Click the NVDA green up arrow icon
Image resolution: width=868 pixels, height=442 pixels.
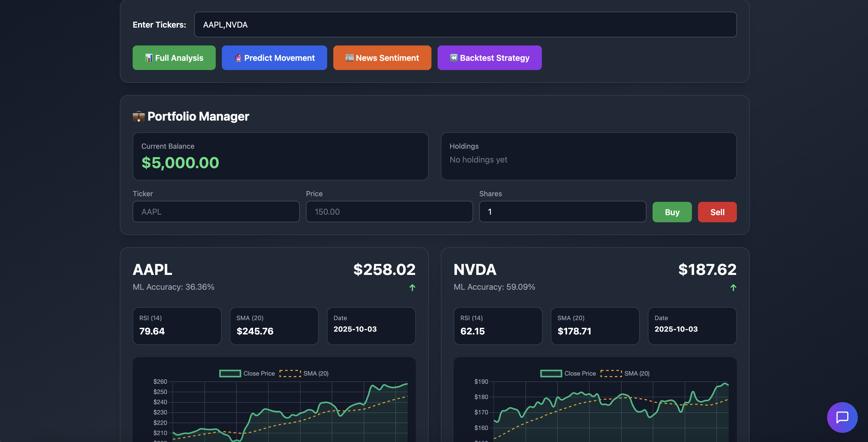[x=733, y=288]
